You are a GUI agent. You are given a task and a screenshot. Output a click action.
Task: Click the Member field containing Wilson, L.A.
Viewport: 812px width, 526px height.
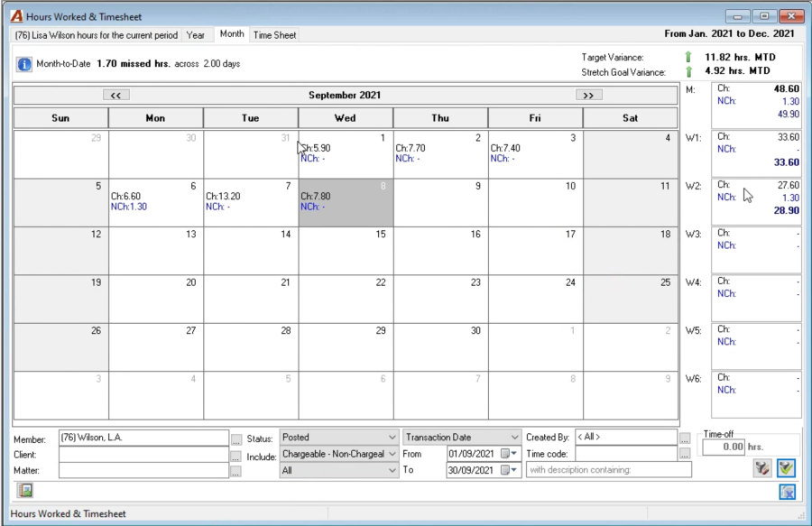coord(143,438)
